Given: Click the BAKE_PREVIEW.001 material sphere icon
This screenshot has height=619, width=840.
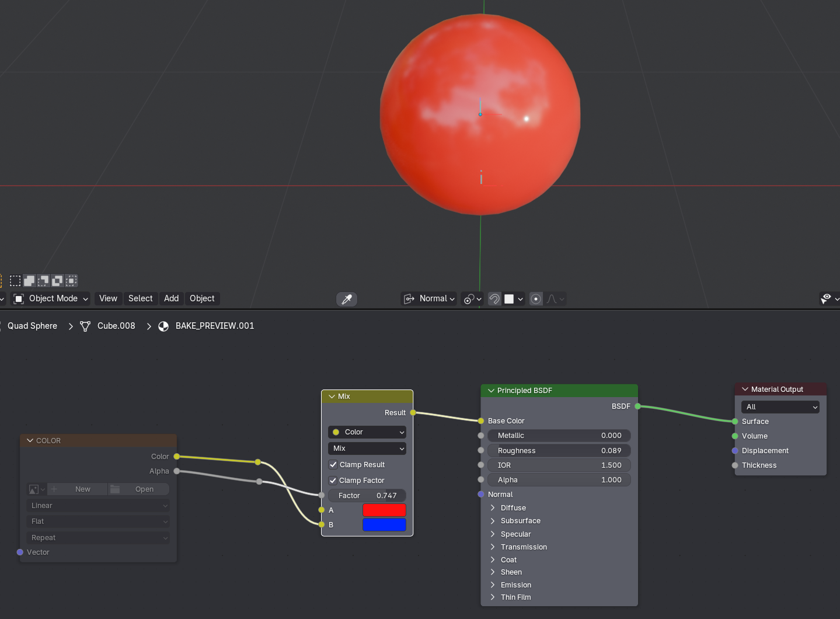Looking at the screenshot, I should (163, 326).
